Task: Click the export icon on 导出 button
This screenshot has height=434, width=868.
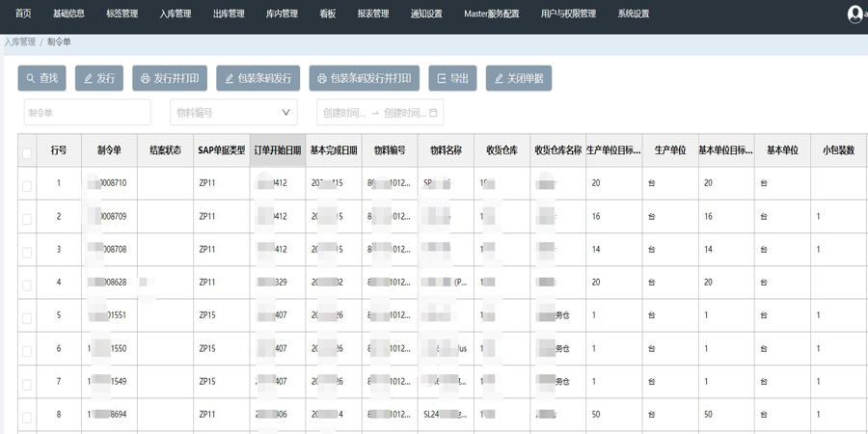Action: point(442,78)
